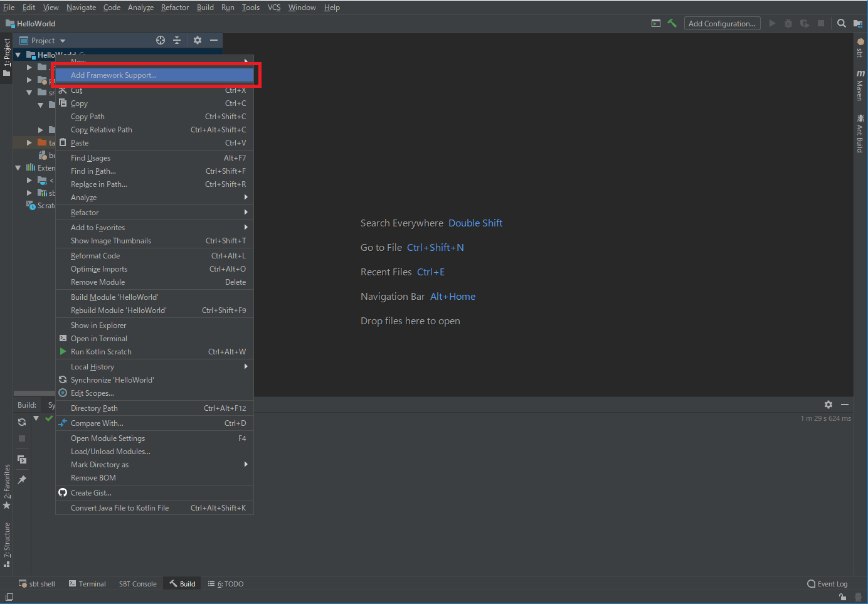
Task: Hide the Build panel with minus icon
Action: 845,405
